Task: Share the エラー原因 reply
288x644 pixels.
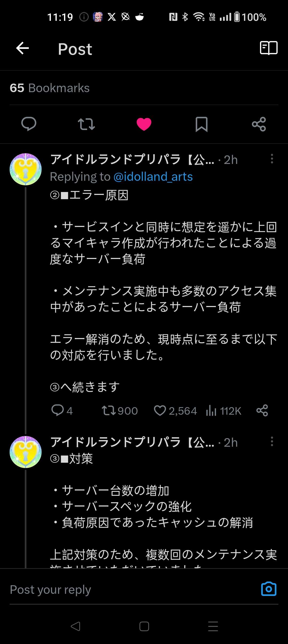Action: (x=262, y=411)
